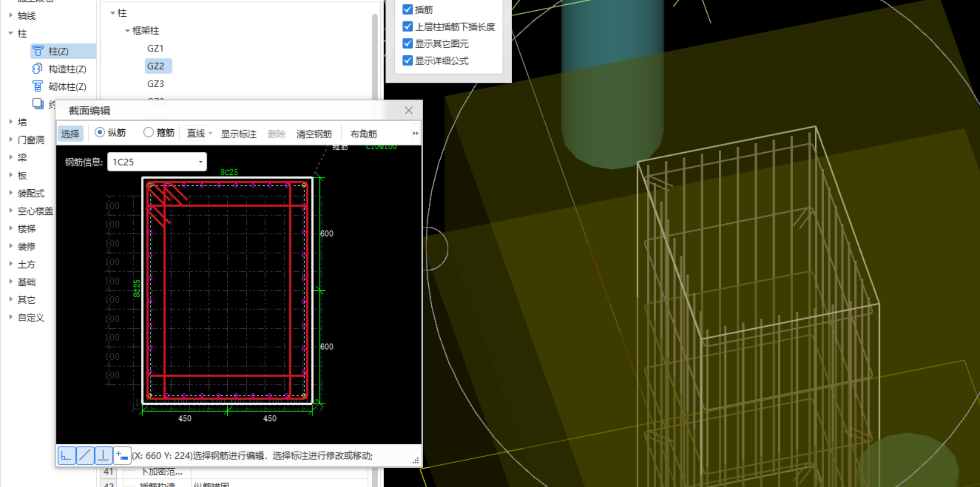The image size is (980, 487).
Task: Click the left 450 dimension label
Action: (x=185, y=418)
